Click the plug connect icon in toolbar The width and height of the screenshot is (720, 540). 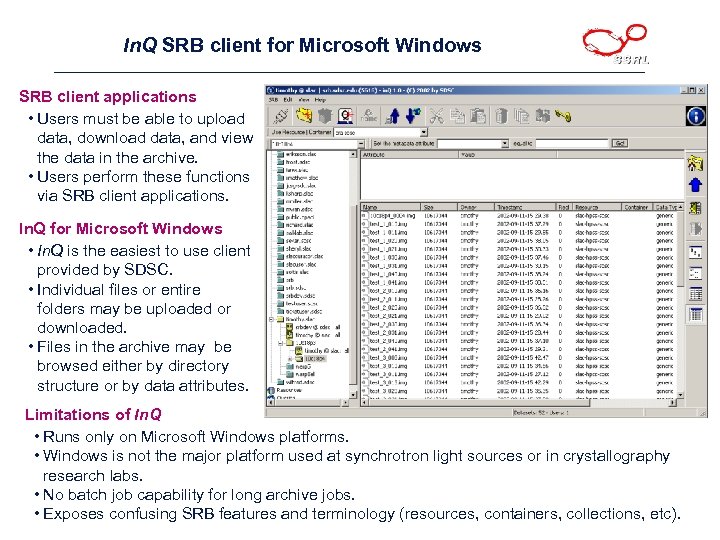(281, 116)
